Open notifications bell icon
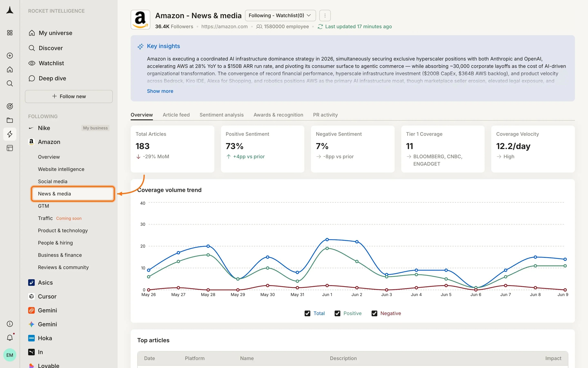 10,338
